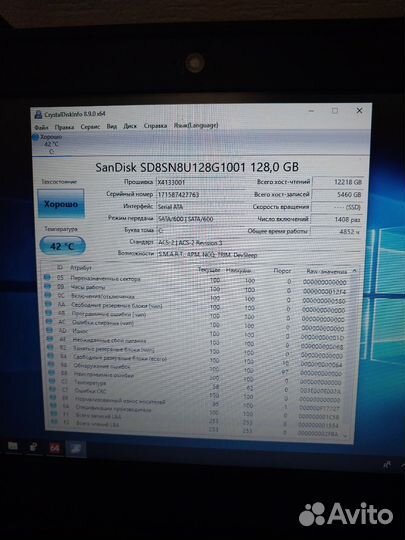
Task: Open the Файл menu
Action: (41, 127)
